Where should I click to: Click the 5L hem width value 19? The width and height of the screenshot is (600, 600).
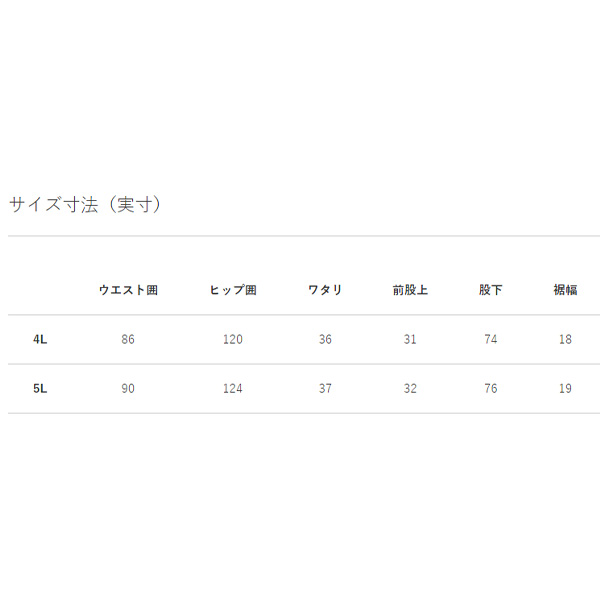[565, 389]
